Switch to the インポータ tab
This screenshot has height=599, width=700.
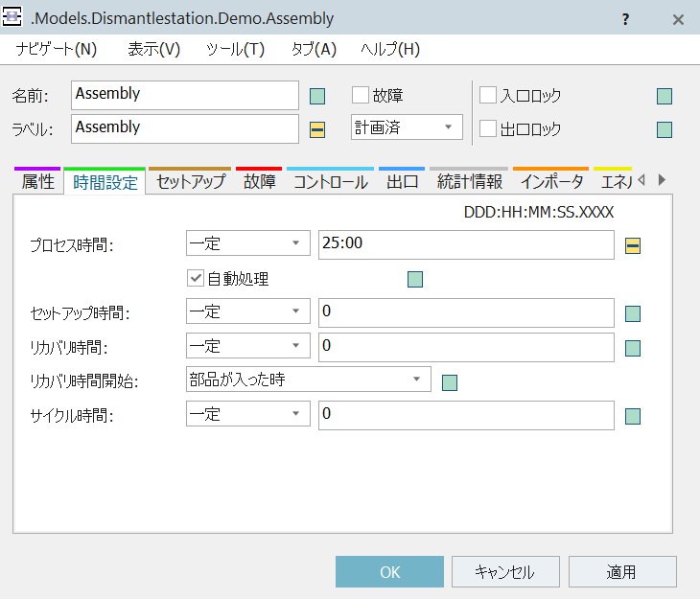pyautogui.click(x=551, y=182)
